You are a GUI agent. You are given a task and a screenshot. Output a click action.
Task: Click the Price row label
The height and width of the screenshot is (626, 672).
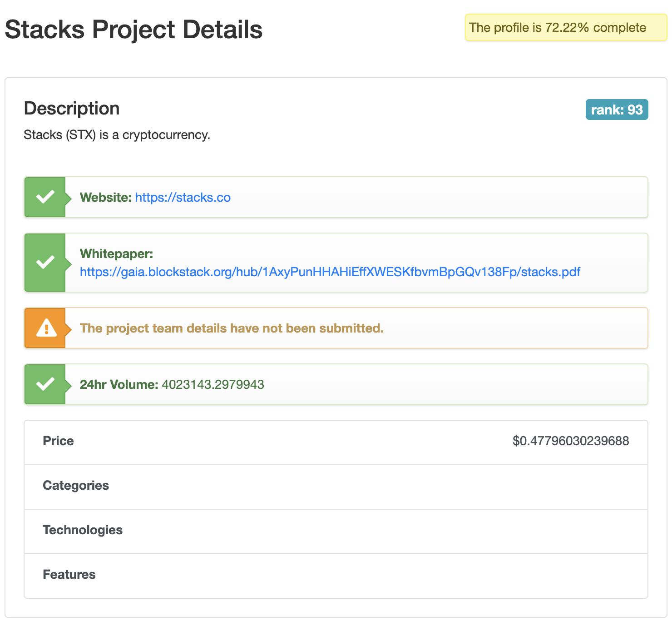(58, 441)
